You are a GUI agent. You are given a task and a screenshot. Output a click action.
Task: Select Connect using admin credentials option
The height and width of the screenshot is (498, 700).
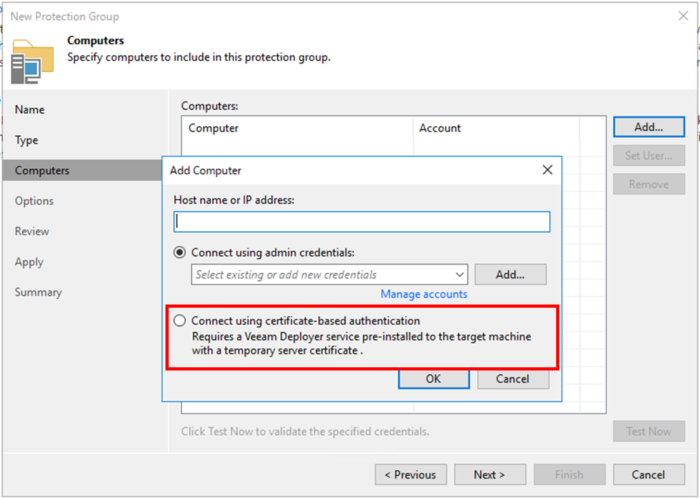coord(180,252)
